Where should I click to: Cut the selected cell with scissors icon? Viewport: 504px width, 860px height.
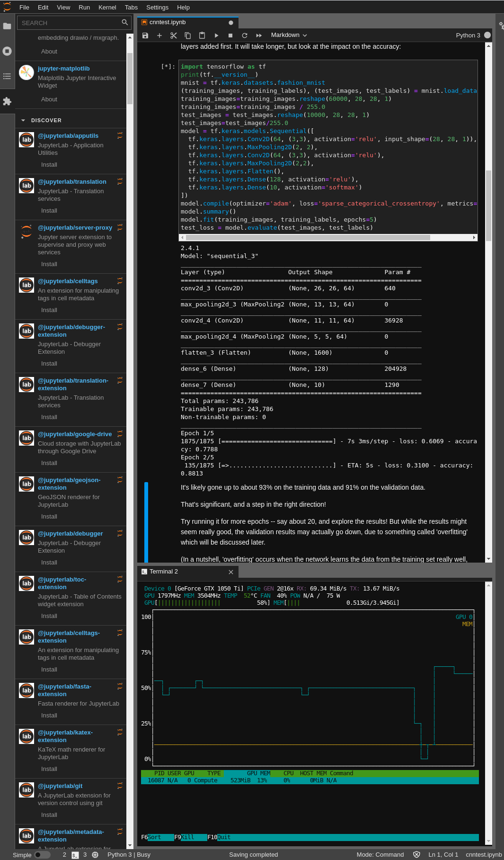tap(174, 36)
